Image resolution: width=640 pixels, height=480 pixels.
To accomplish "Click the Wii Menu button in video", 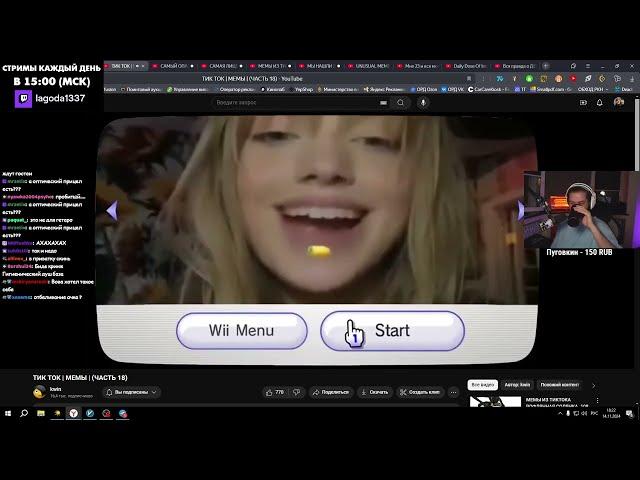I will coord(241,331).
